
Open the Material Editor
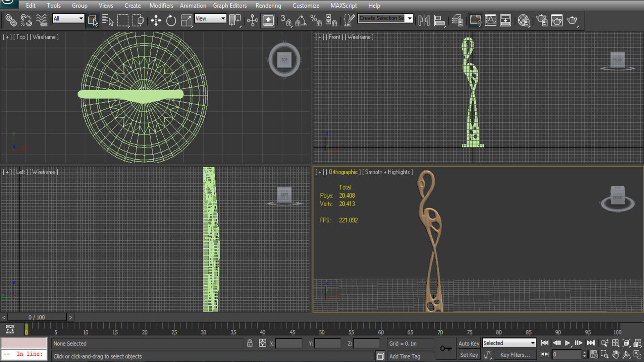coord(524,20)
